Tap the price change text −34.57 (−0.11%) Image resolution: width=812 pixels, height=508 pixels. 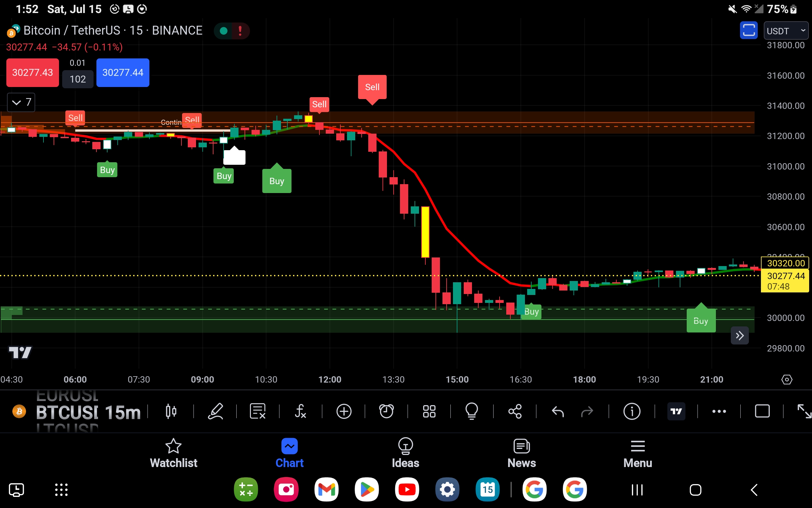87,47
